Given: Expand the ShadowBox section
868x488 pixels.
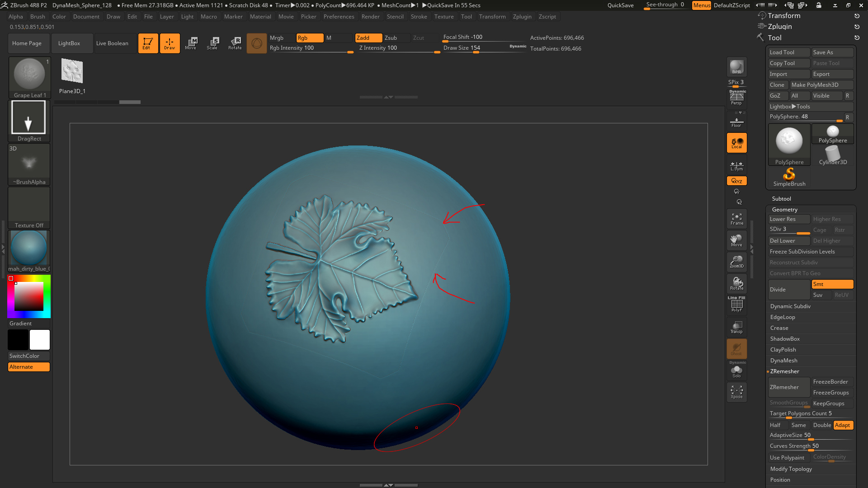Looking at the screenshot, I should tap(785, 339).
